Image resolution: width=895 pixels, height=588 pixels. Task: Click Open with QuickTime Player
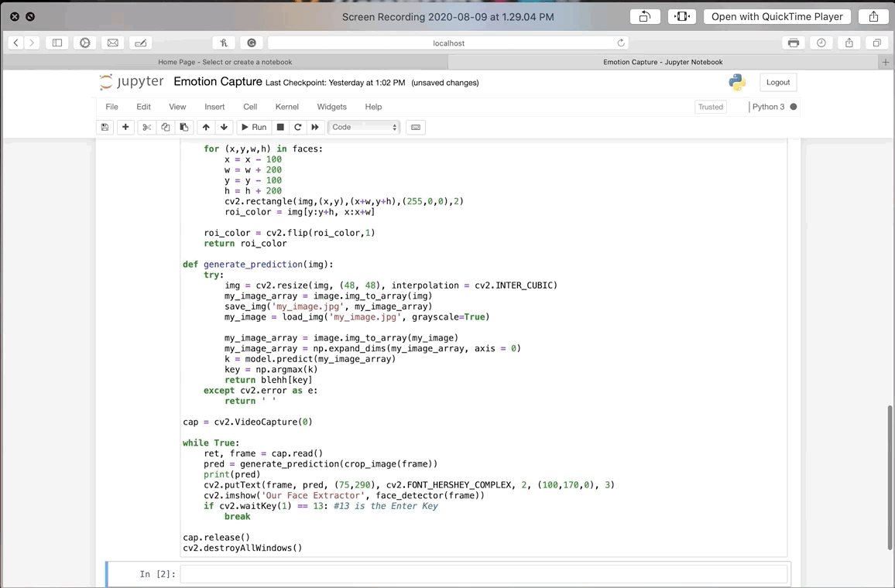pos(777,16)
